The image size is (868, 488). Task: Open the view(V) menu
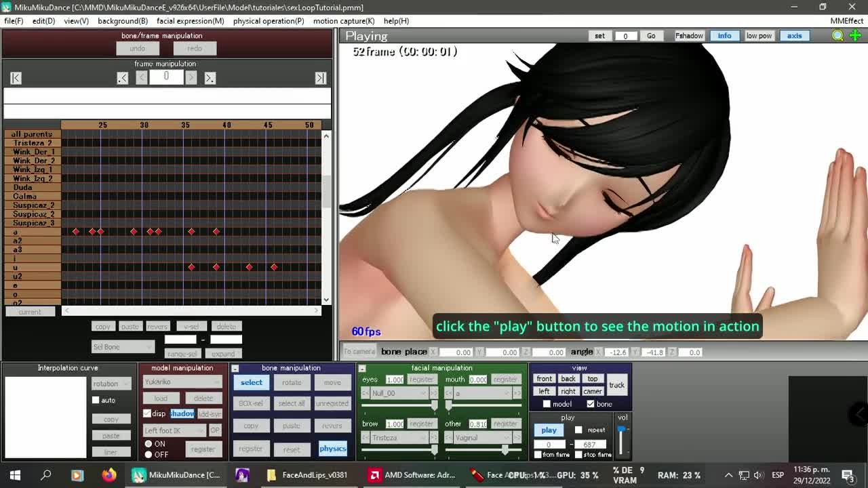pyautogui.click(x=76, y=21)
